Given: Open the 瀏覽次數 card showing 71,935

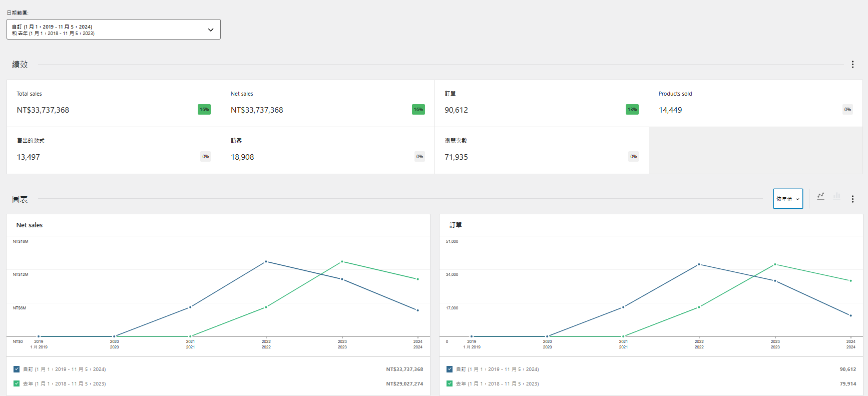Looking at the screenshot, I should coord(541,151).
